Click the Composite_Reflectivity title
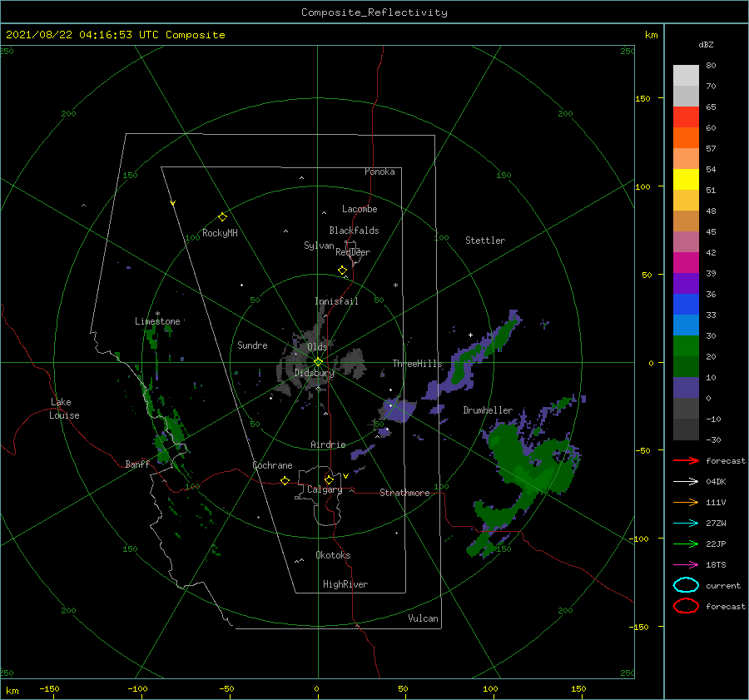749x700 pixels. pyautogui.click(x=374, y=12)
